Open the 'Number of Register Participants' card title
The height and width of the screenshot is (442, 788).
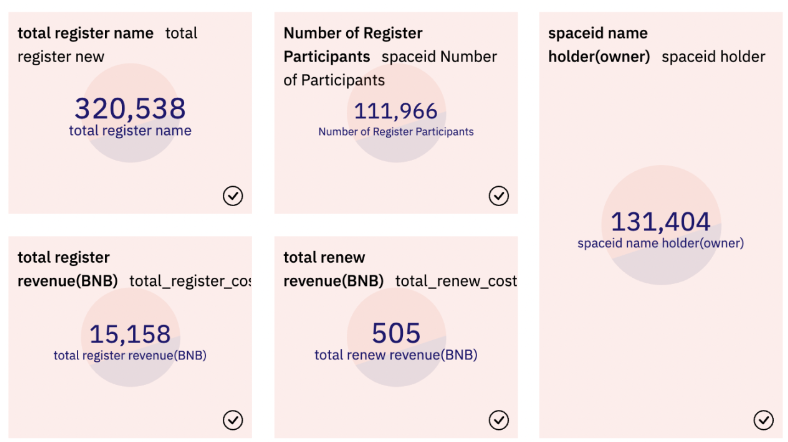coord(353,45)
